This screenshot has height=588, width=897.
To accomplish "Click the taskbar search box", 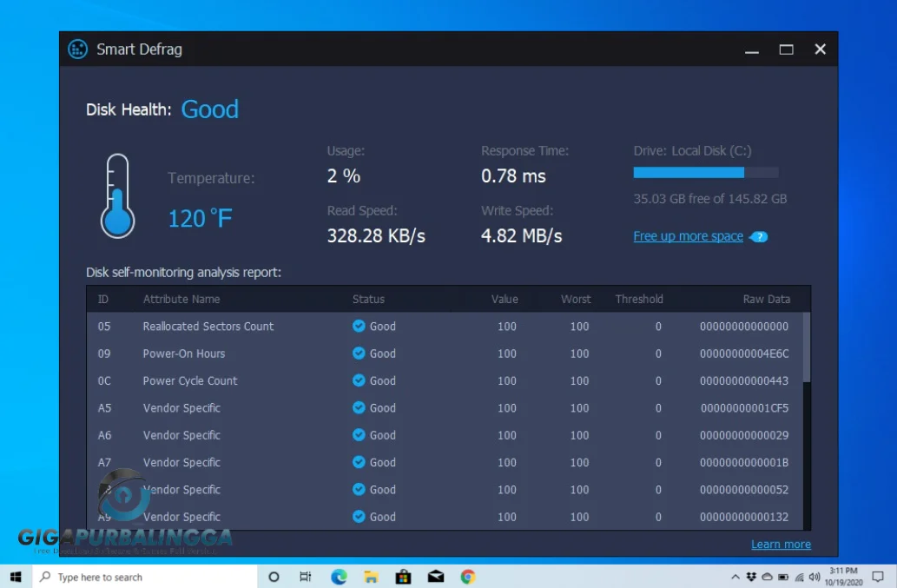I will point(145,577).
